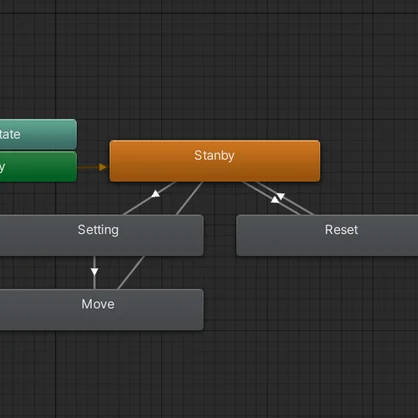Select the orange Stanby state node
Image resolution: width=418 pixels, height=418 pixels.
tap(215, 161)
